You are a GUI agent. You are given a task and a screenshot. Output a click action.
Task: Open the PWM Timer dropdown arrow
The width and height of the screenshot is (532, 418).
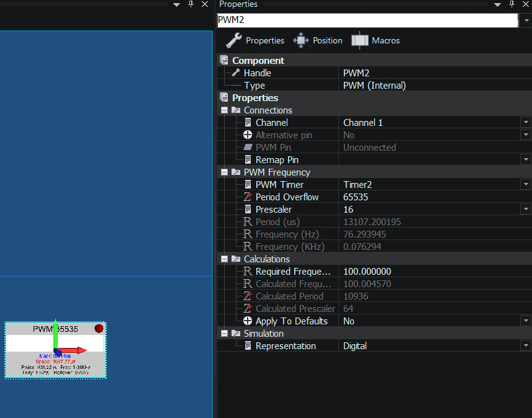526,184
